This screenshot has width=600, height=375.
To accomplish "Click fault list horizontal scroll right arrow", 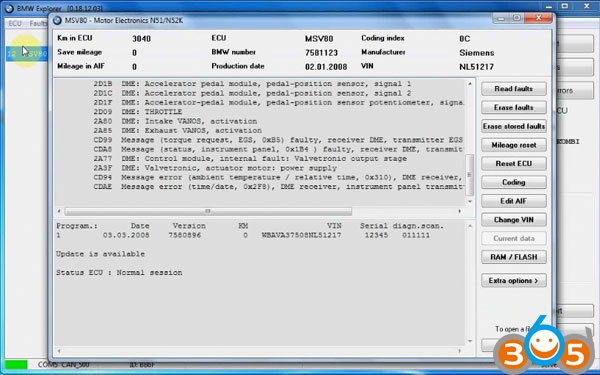I will click(460, 211).
